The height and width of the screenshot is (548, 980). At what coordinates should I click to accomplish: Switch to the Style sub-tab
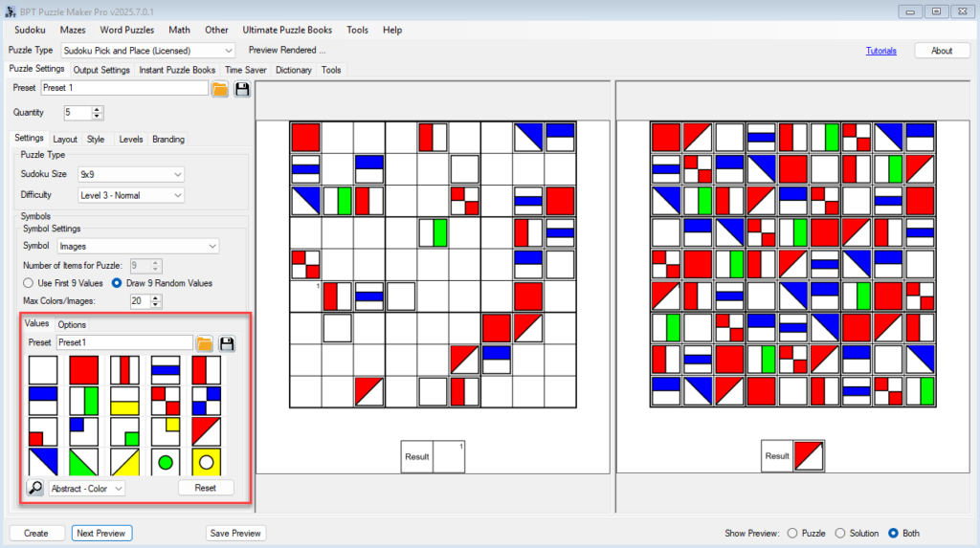point(96,140)
